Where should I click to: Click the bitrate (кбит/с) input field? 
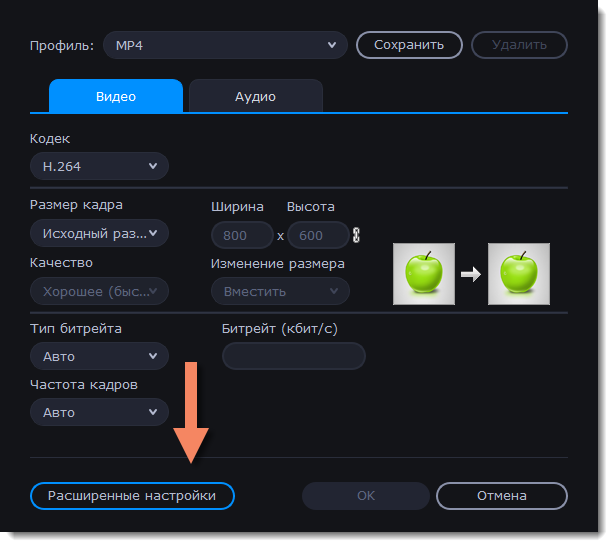(293, 356)
